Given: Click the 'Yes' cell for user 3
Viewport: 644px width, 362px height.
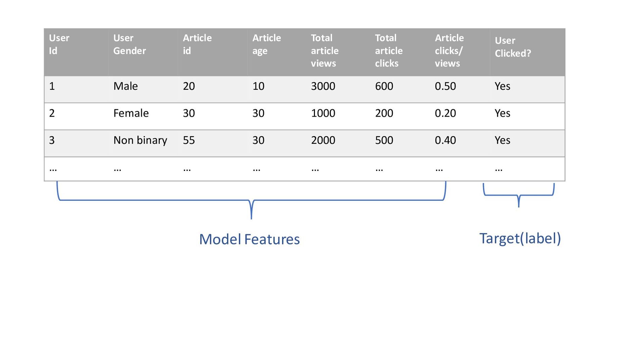Looking at the screenshot, I should click(x=527, y=143).
